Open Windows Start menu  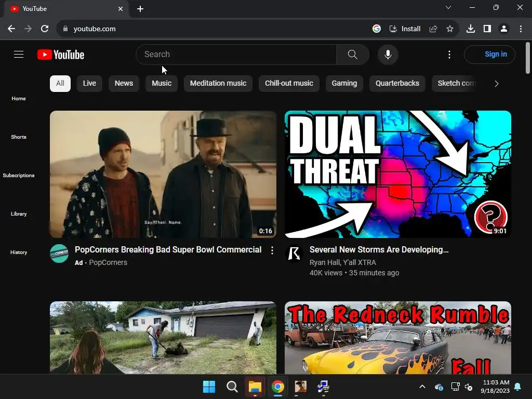(209, 387)
